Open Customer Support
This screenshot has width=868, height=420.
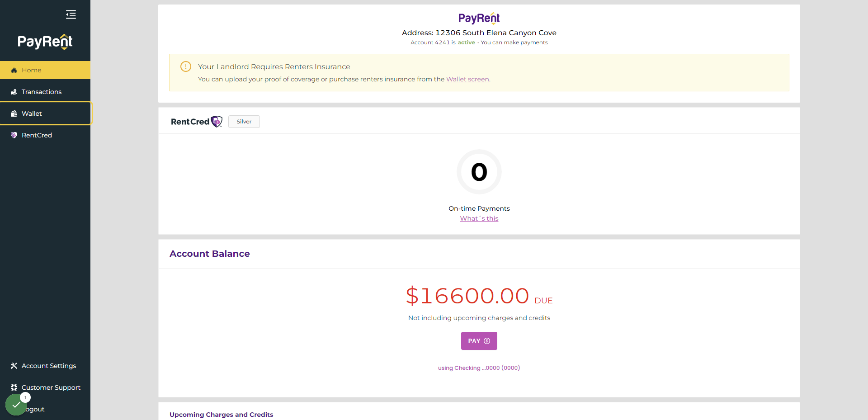tap(45, 387)
